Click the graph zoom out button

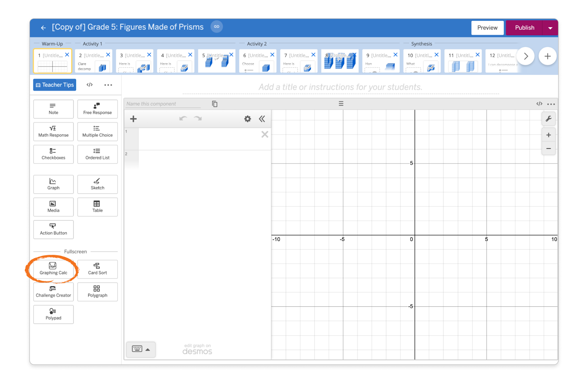(548, 148)
